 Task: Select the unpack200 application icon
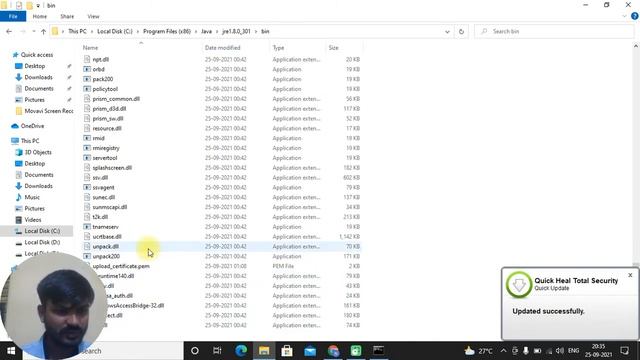tap(87, 256)
